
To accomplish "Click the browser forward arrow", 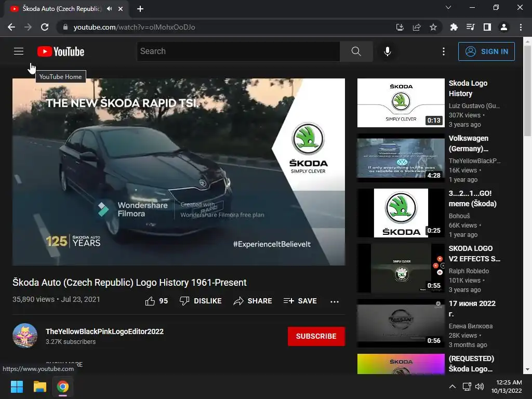I will point(28,27).
